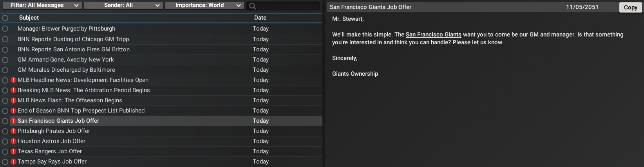Select radio for San Francisco Giants Job Offer
This screenshot has width=644, height=167.
pos(5,121)
